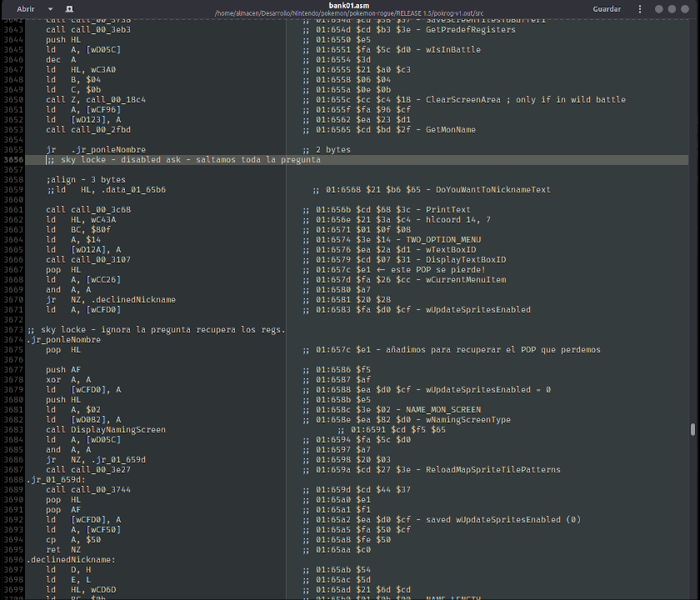The width and height of the screenshot is (700, 600).
Task: Click the Abrir button to browse files
Action: (x=23, y=8)
